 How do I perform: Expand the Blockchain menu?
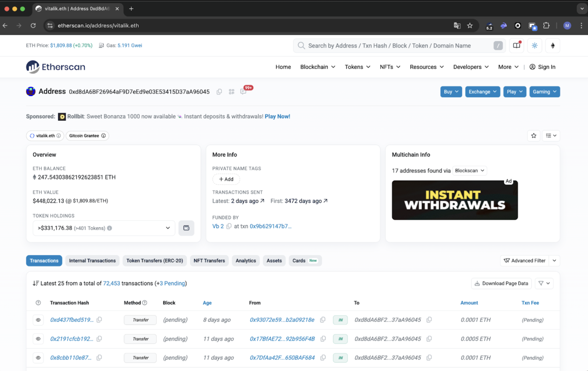coord(318,67)
